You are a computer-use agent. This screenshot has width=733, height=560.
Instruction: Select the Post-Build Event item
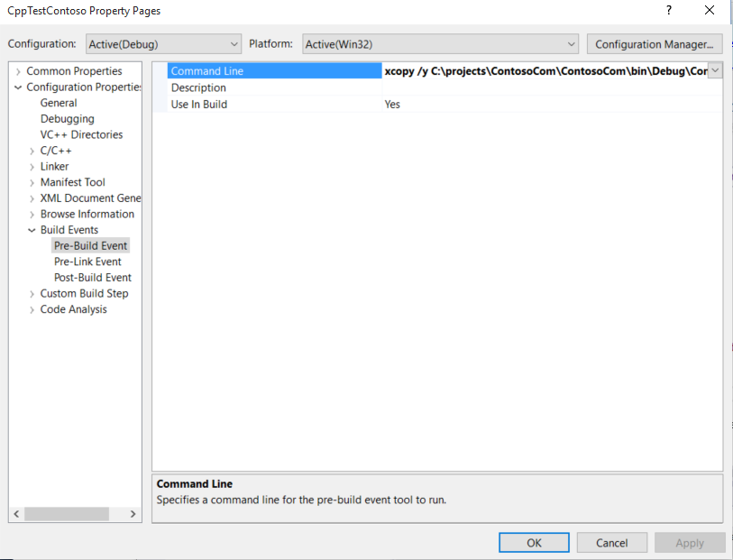pos(92,278)
